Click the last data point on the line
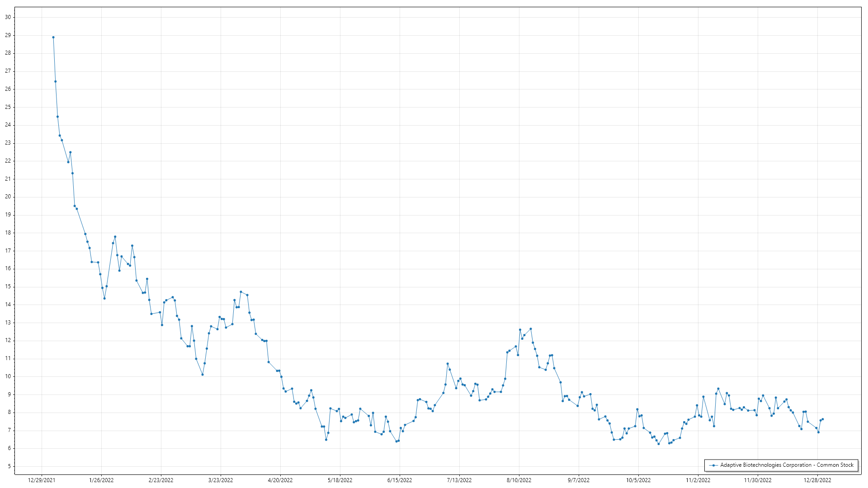This screenshot has width=868, height=488. click(822, 419)
